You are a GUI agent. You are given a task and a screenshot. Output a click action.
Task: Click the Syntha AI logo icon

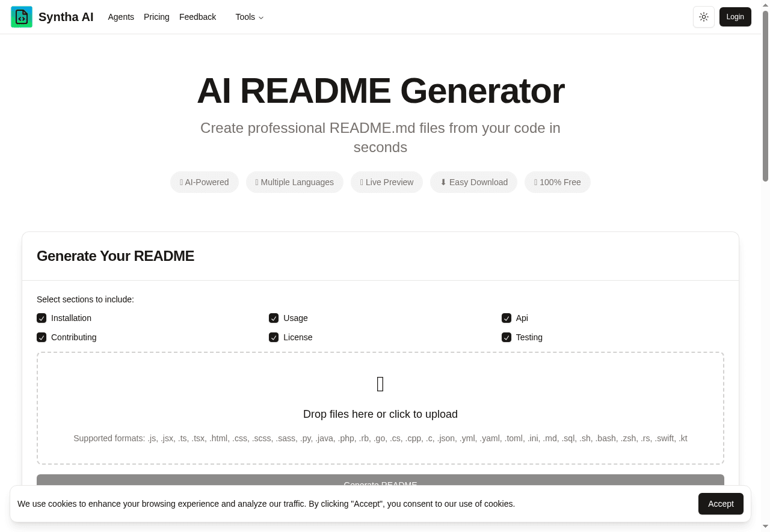(22, 17)
